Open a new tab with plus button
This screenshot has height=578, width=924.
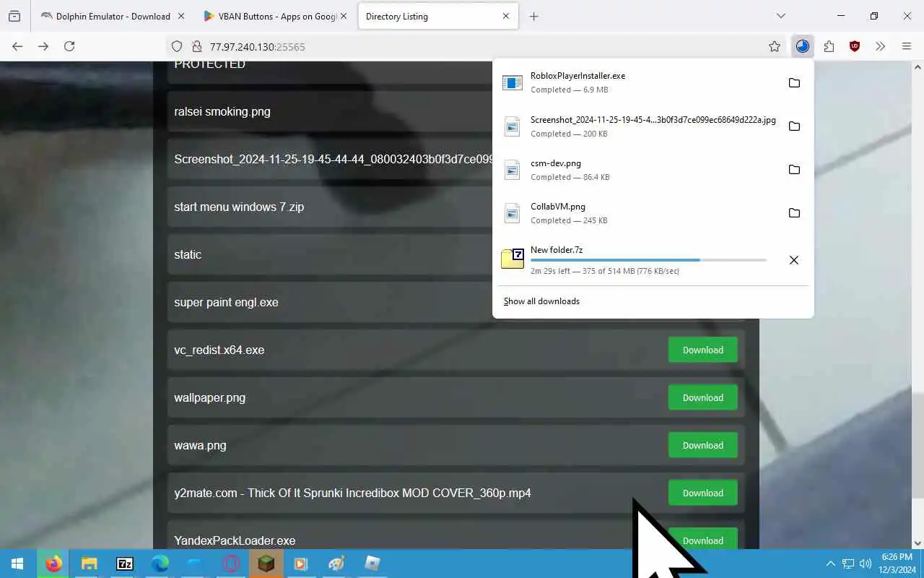(534, 16)
